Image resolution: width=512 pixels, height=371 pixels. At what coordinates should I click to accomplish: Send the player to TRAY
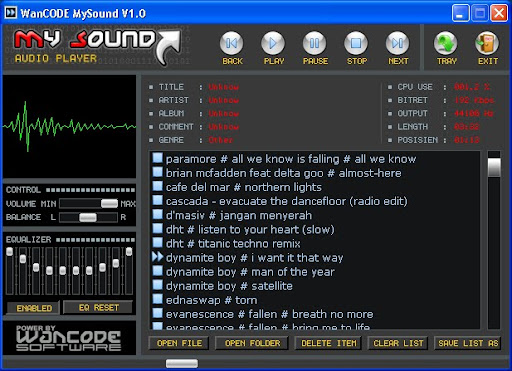(x=446, y=43)
